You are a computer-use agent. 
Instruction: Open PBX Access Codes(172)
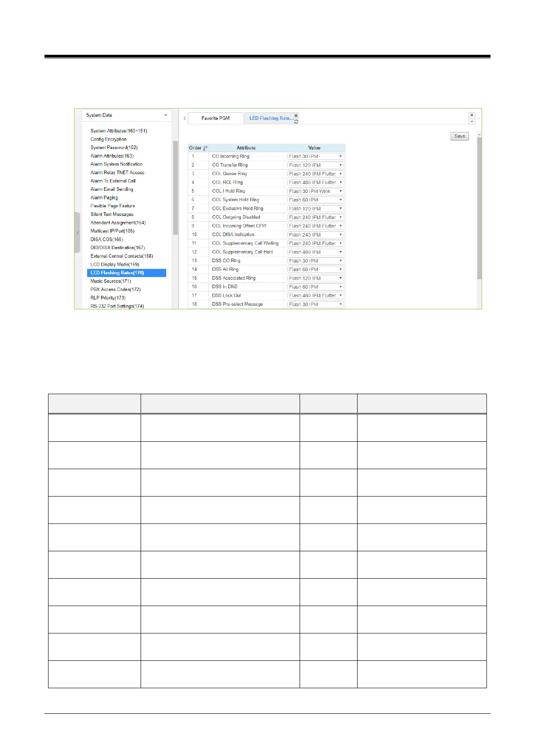click(115, 289)
